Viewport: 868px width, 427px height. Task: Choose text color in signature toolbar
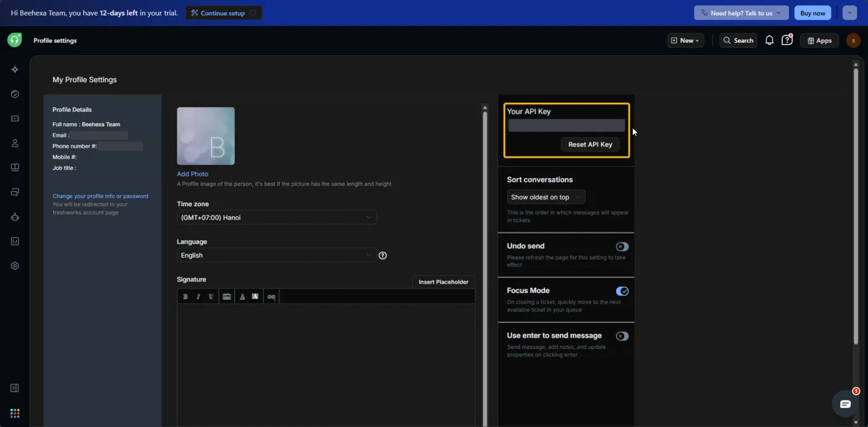coord(242,297)
